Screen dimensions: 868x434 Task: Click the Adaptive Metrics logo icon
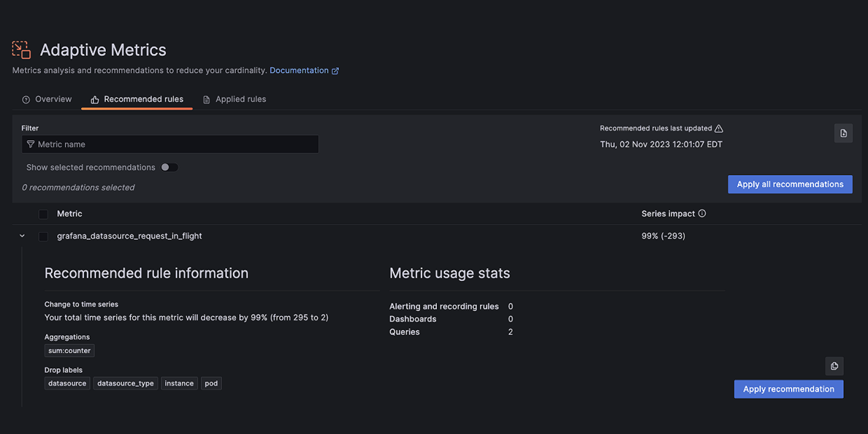tap(21, 50)
